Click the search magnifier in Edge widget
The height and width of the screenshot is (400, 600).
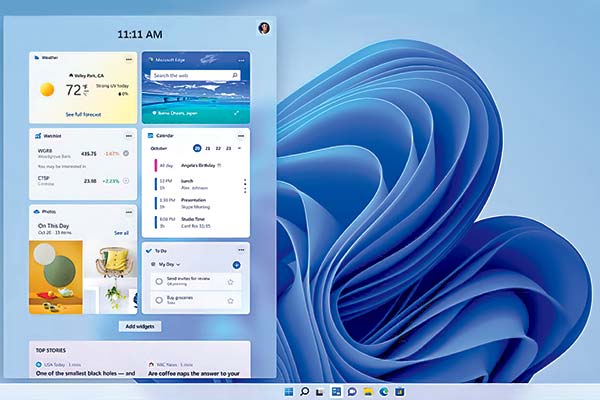coord(235,75)
